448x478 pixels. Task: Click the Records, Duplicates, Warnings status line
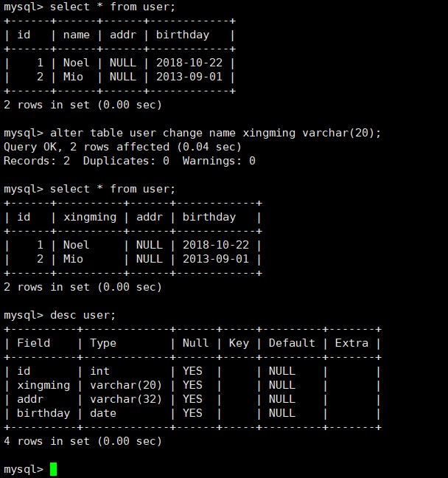coord(129,161)
